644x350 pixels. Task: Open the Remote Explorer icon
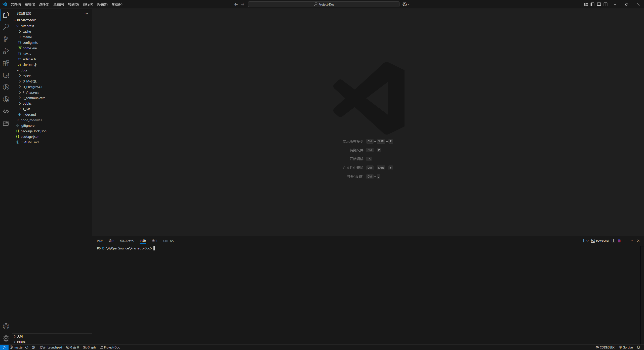6,75
